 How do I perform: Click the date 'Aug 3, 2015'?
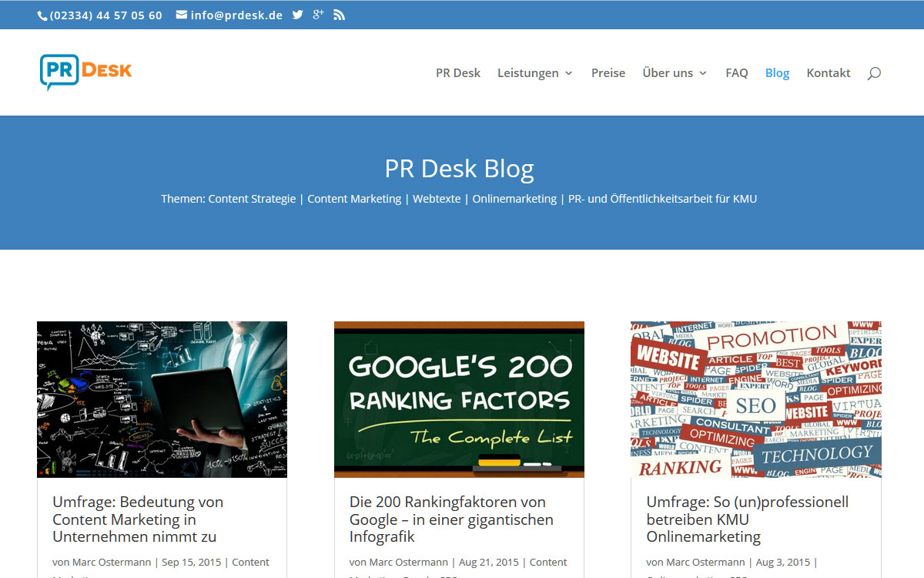pyautogui.click(x=783, y=562)
